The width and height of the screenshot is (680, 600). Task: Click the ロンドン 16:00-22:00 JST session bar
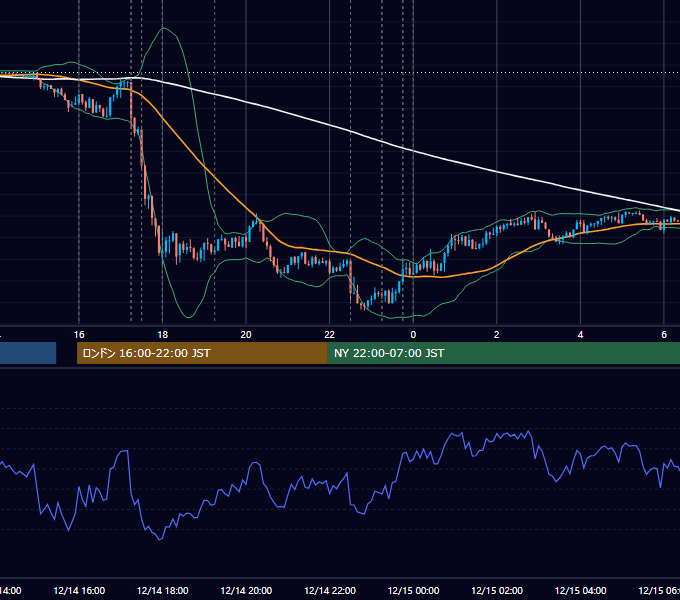point(202,353)
